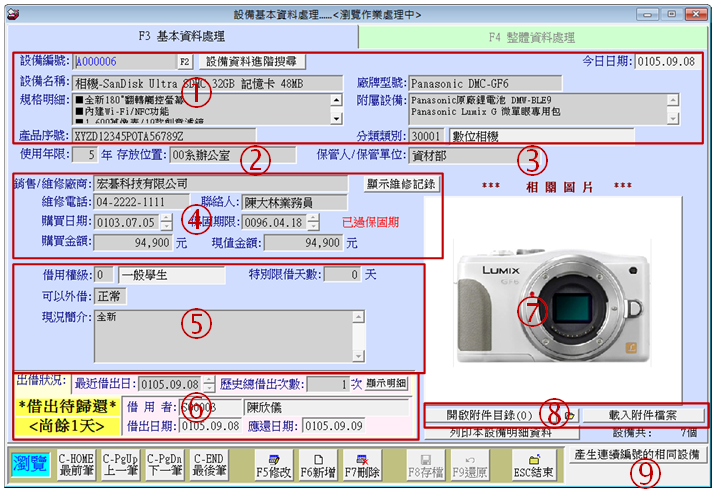Click the F5 修改 edit button

point(274,465)
